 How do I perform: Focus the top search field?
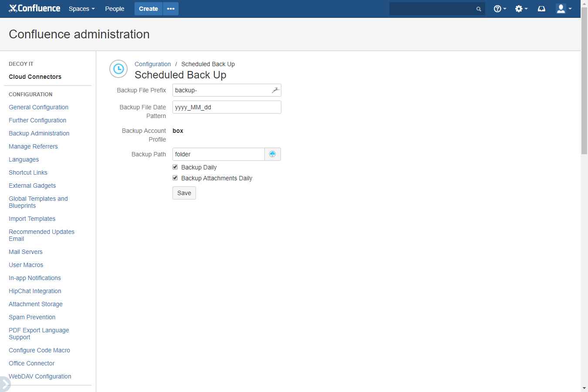pyautogui.click(x=437, y=9)
